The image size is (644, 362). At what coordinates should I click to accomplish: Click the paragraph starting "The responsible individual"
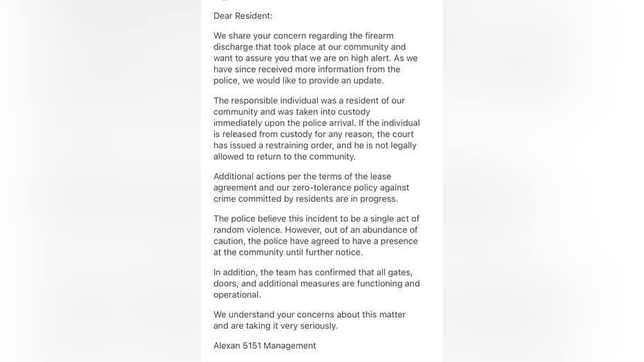[316, 128]
